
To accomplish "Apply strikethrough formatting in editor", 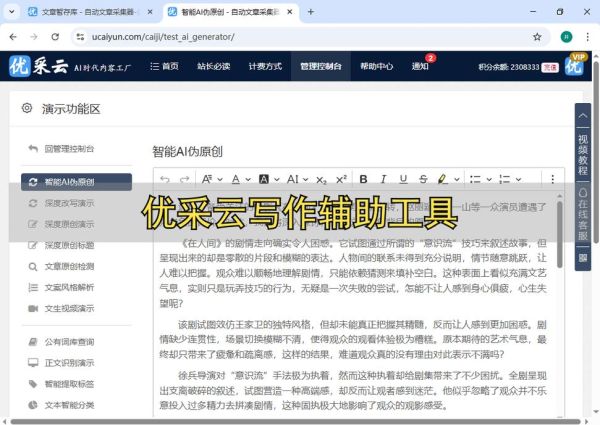I will 423,179.
